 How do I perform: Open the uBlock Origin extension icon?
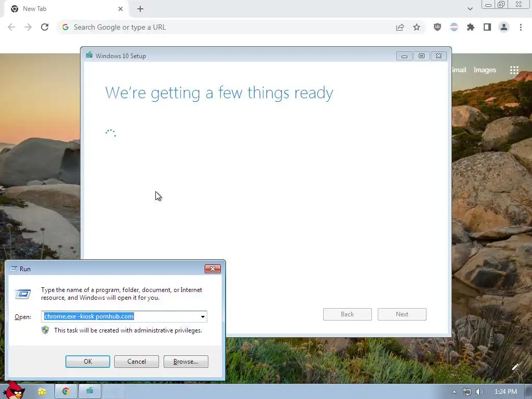pos(437,27)
